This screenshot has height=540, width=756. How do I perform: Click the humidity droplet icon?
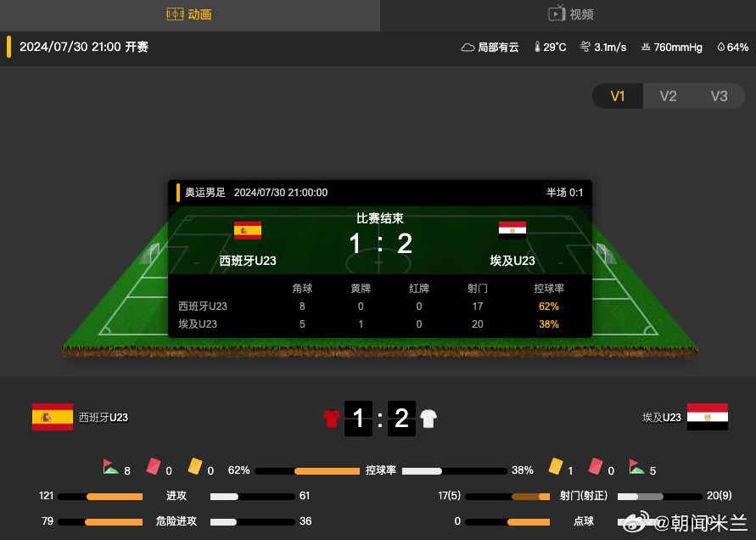coord(721,47)
